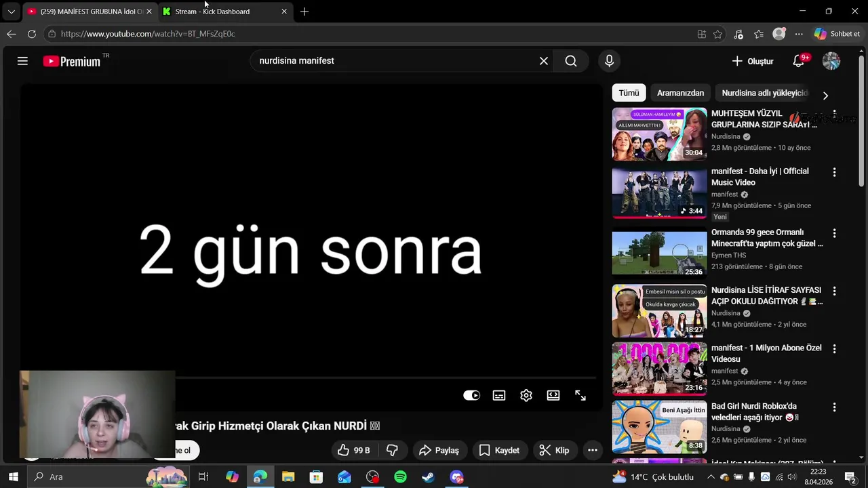
Task: Show hidden system tray icons
Action: (x=711, y=477)
